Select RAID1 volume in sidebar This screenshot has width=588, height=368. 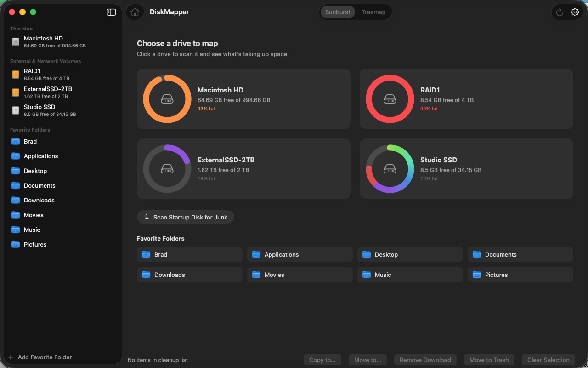(62, 75)
